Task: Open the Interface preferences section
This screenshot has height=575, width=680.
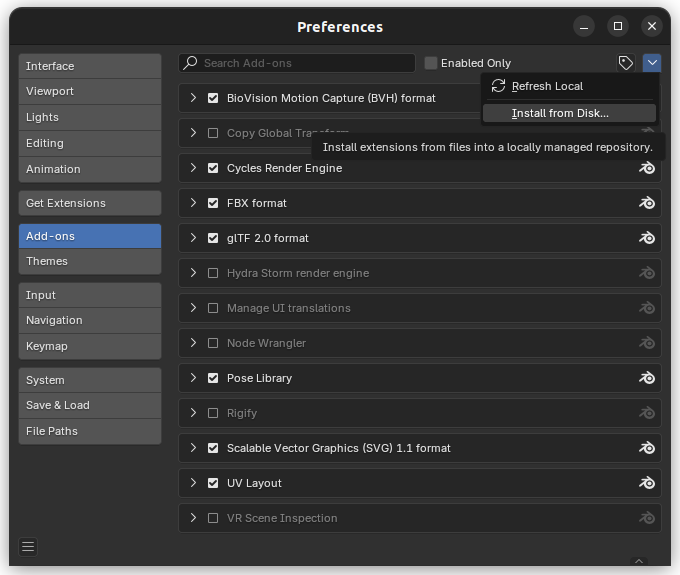Action: (90, 66)
